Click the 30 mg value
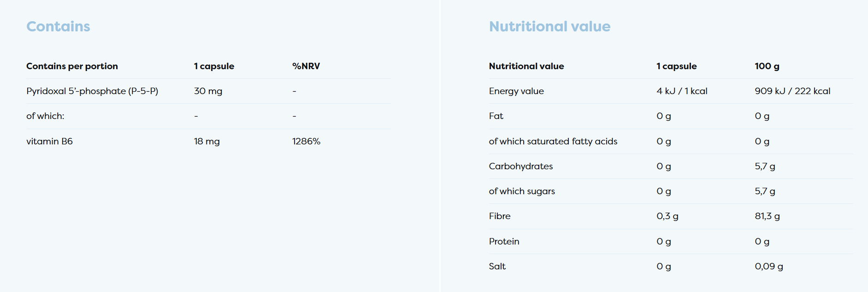The image size is (868, 292). click(208, 91)
